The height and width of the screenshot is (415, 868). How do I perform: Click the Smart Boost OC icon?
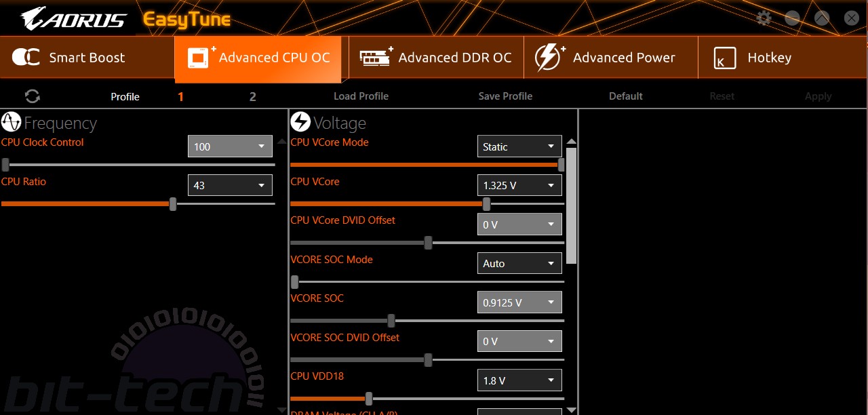click(26, 58)
